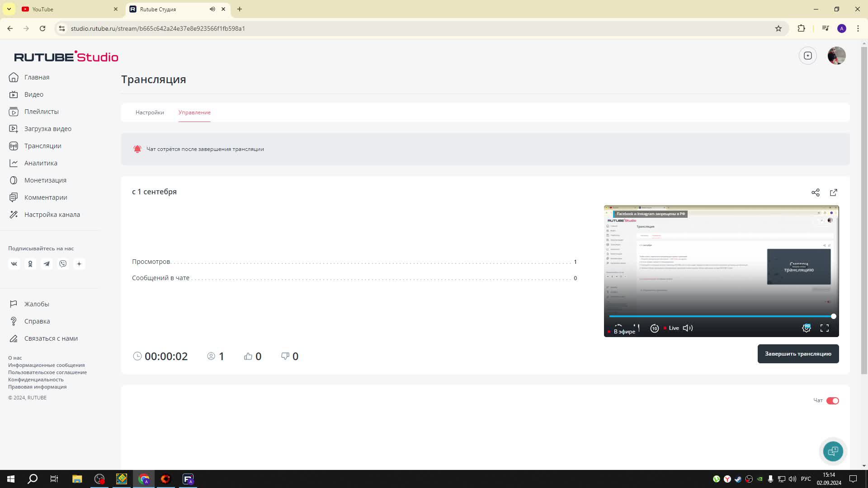The width and height of the screenshot is (868, 488).
Task: Click the share stream icon
Action: [816, 192]
